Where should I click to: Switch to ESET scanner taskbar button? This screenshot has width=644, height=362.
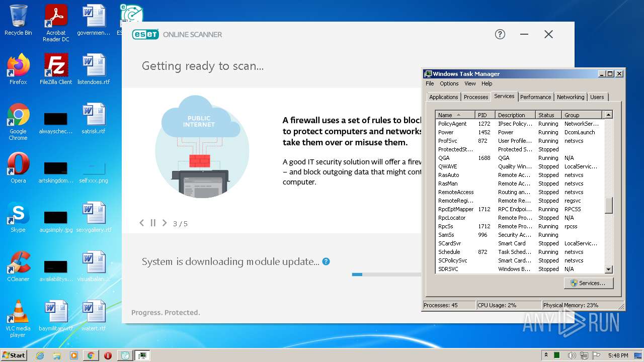(x=125, y=355)
